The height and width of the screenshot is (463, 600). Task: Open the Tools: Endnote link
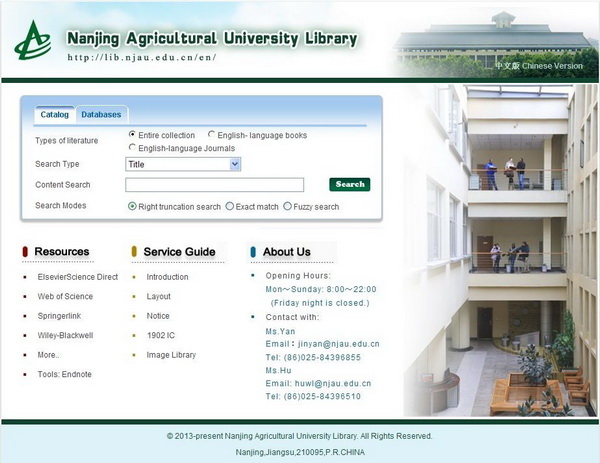coord(65,375)
